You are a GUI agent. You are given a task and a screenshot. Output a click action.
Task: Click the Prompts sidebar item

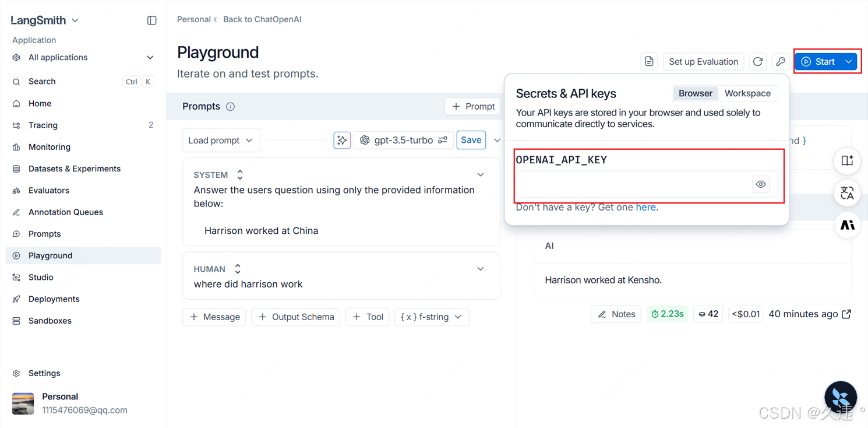[x=83, y=234]
